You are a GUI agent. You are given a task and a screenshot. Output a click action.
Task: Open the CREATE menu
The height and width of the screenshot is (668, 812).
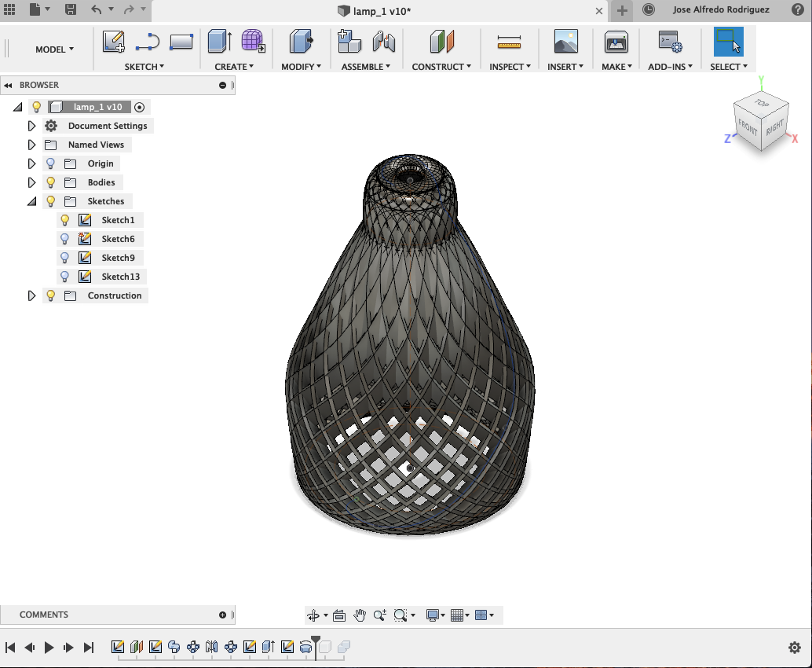234,67
